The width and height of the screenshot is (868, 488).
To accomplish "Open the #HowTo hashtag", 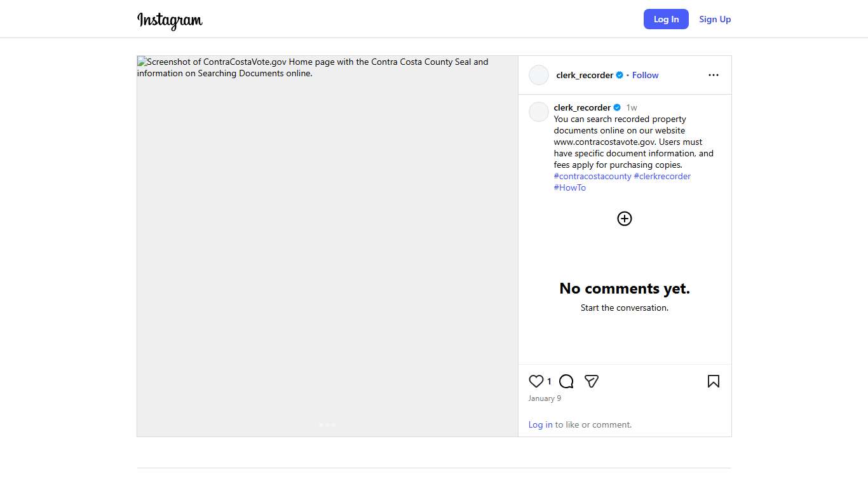I will click(x=570, y=187).
